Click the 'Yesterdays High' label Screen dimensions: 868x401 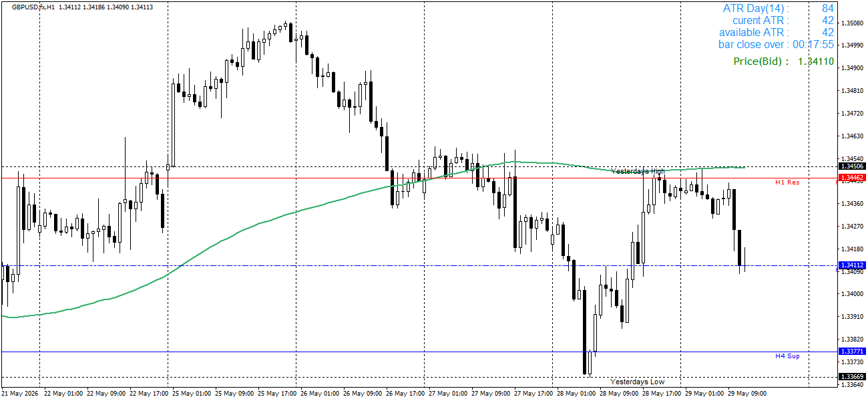point(638,172)
